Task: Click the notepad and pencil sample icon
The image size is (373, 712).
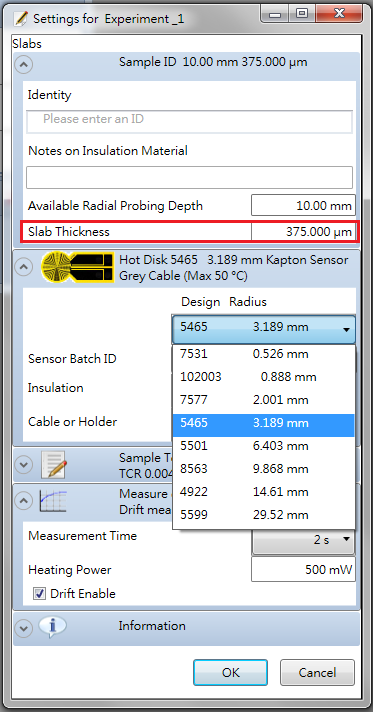Action: 54,465
